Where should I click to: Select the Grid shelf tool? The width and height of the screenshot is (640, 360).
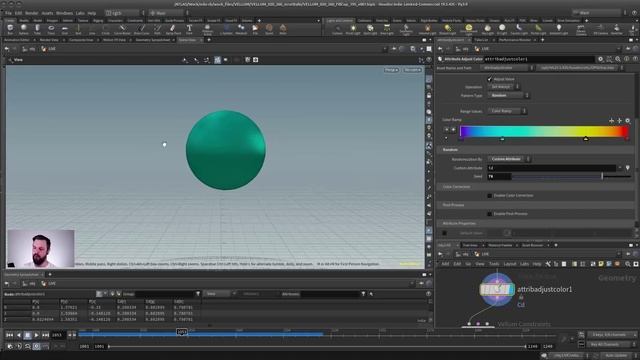64,29
